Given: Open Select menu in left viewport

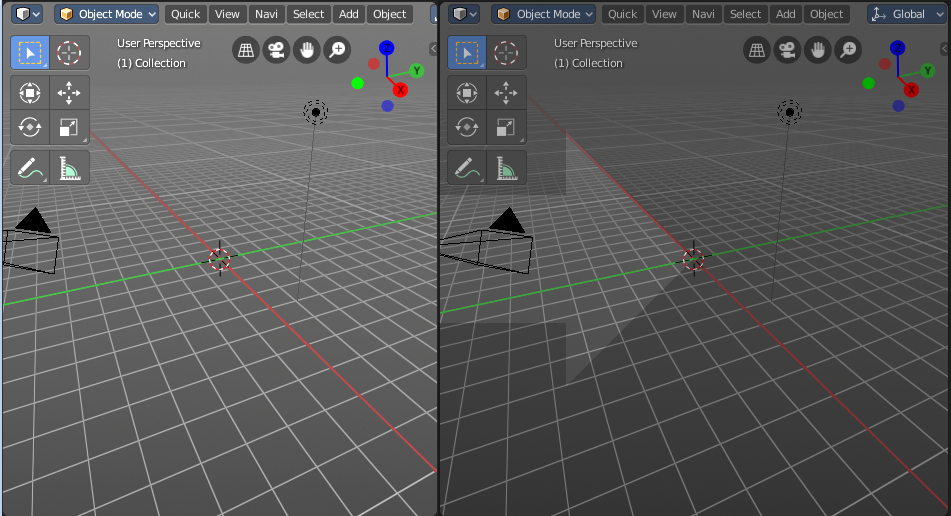Looking at the screenshot, I should 309,14.
